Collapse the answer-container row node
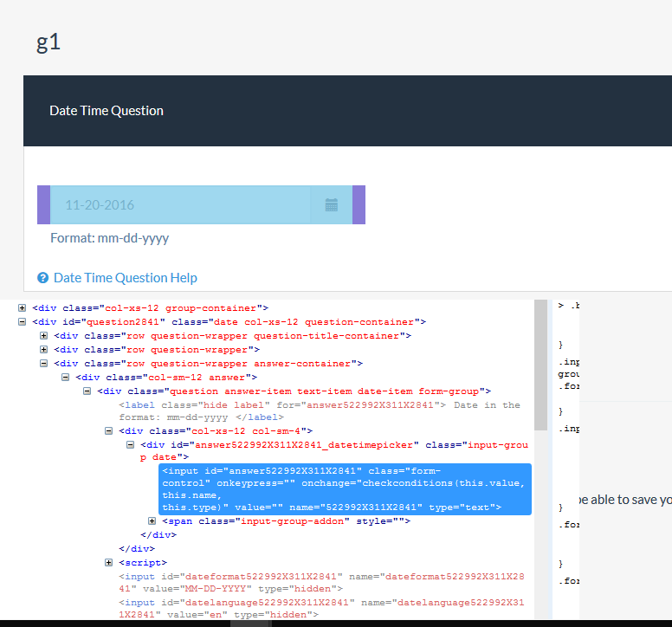672x627 pixels. [44, 364]
